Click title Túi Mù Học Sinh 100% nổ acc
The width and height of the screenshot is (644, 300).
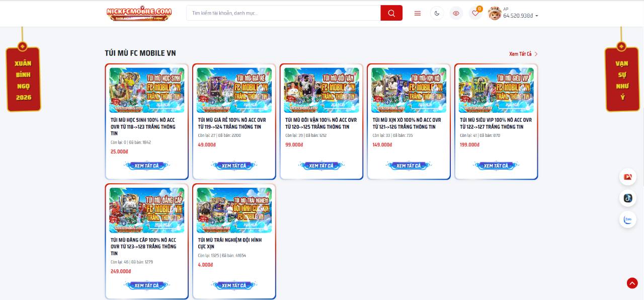tap(143, 127)
